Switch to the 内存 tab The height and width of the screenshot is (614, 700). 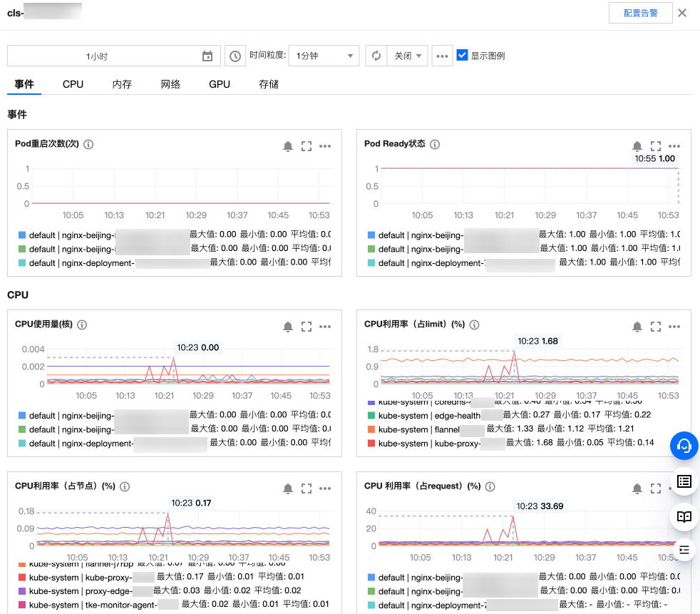pos(122,84)
